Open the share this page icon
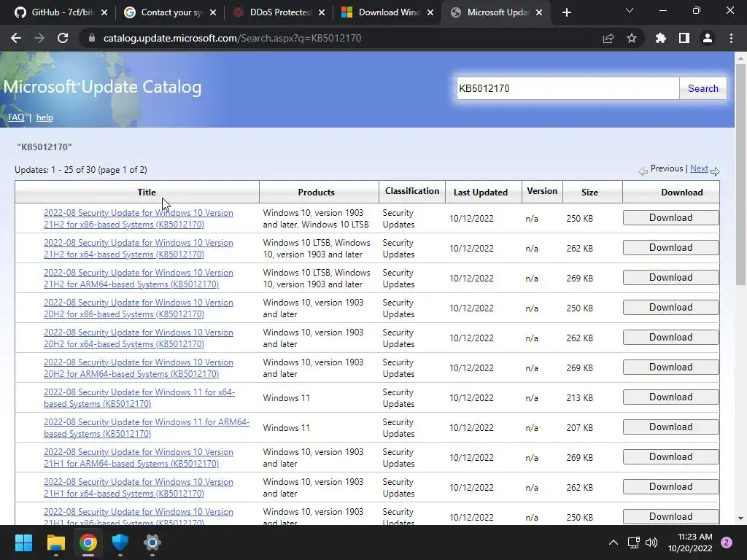747x560 pixels. [608, 38]
